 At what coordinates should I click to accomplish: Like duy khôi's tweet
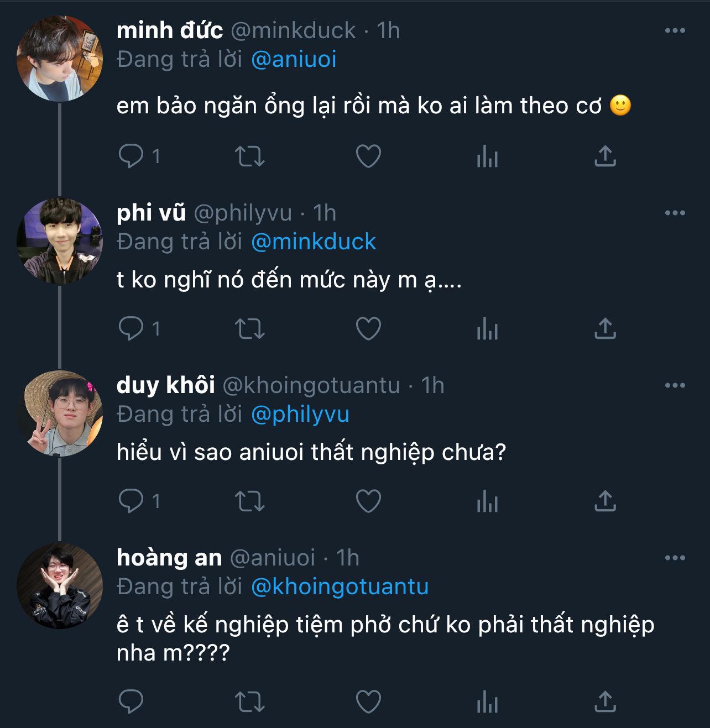pyautogui.click(x=368, y=501)
